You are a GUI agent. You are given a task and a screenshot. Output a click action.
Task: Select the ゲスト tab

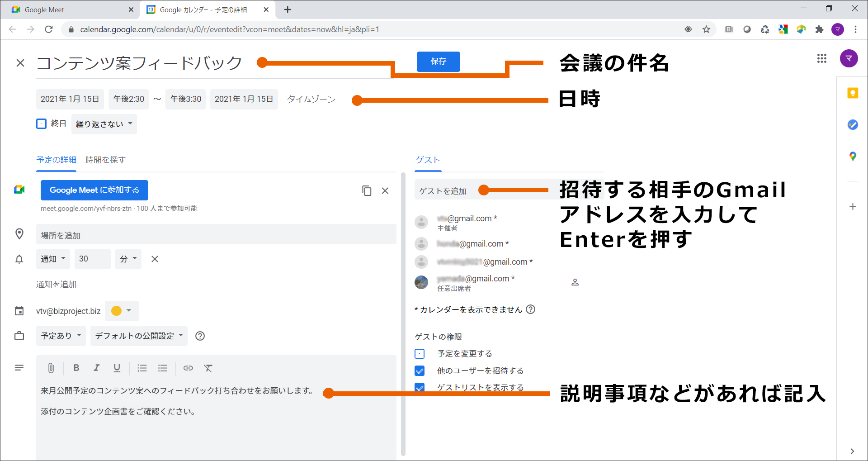pyautogui.click(x=428, y=160)
